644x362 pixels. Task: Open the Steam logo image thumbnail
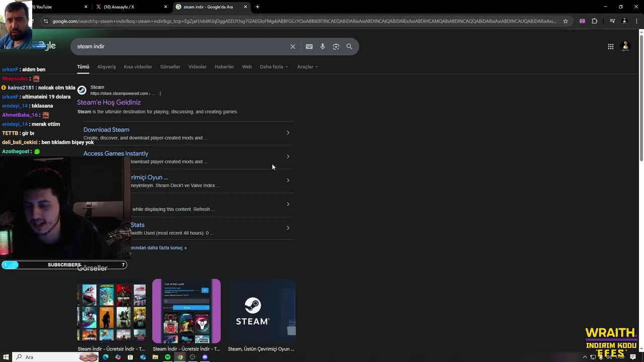[x=262, y=311]
